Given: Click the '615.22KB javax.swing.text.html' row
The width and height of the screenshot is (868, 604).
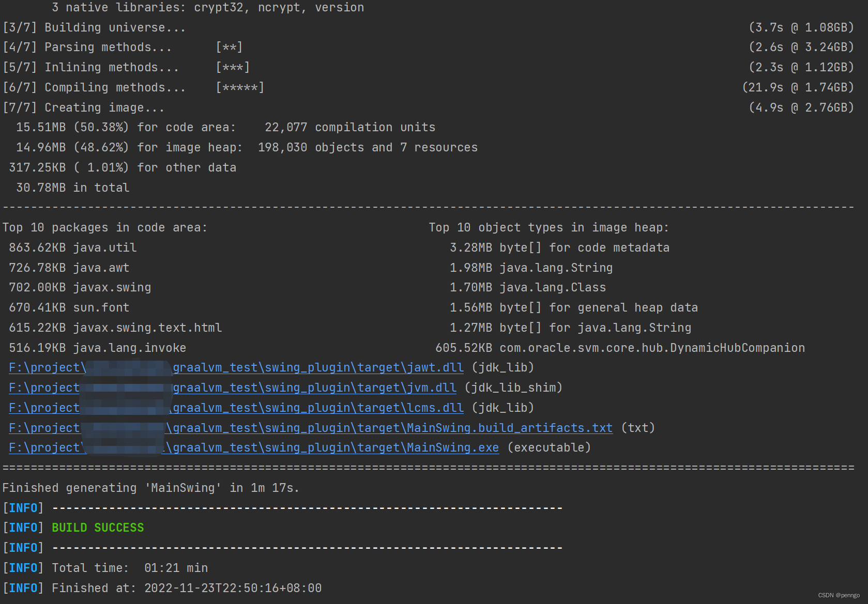Looking at the screenshot, I should (115, 328).
